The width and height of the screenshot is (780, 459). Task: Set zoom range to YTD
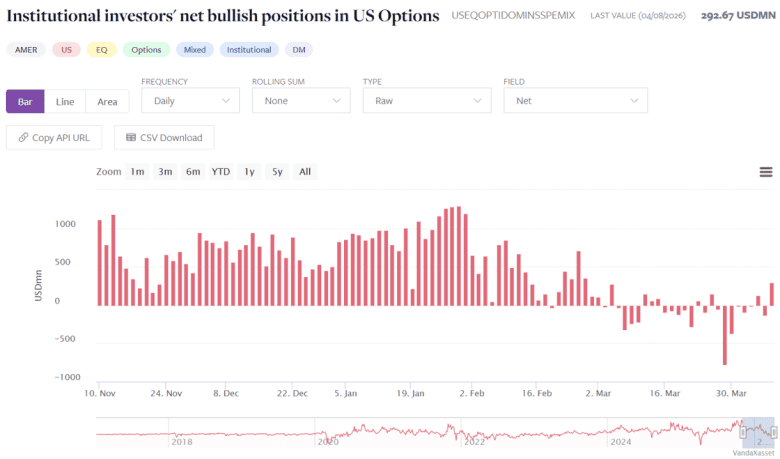pyautogui.click(x=221, y=172)
